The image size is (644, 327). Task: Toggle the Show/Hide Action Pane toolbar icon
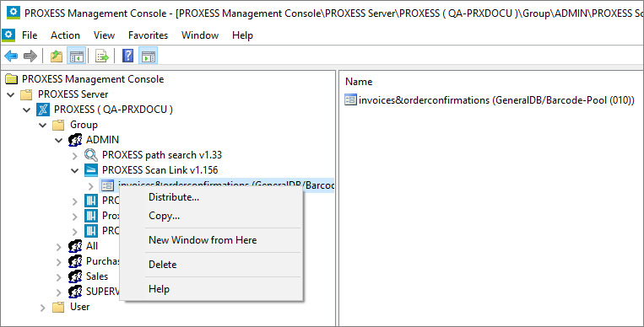click(x=149, y=56)
